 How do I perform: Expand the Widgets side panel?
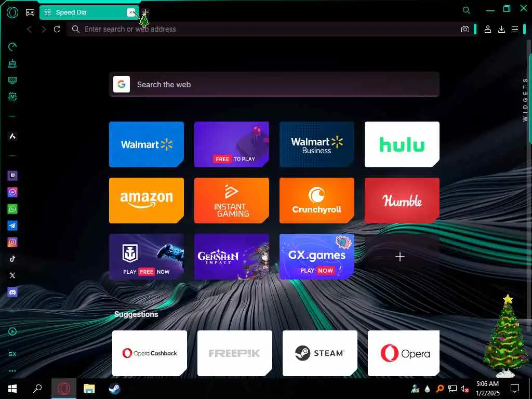pyautogui.click(x=525, y=100)
